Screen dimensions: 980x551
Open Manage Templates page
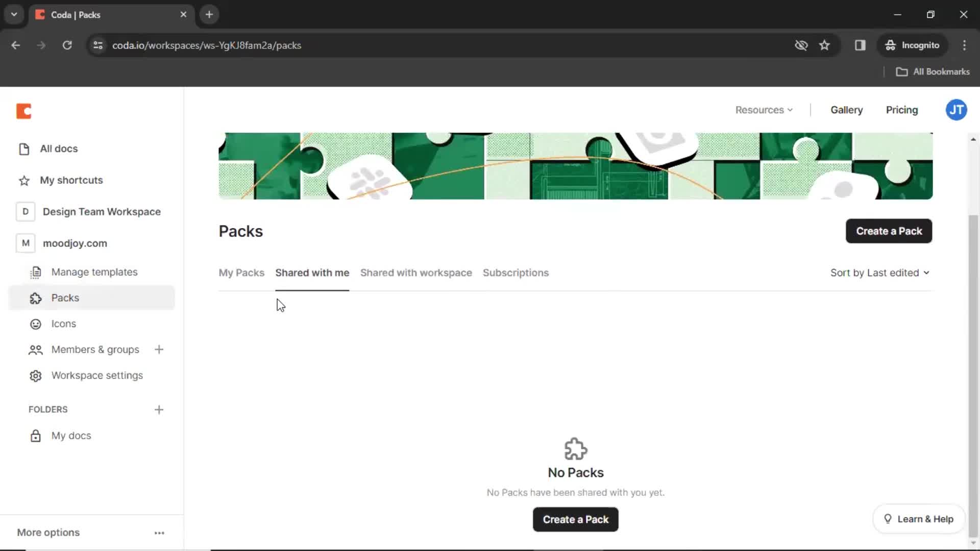(94, 272)
